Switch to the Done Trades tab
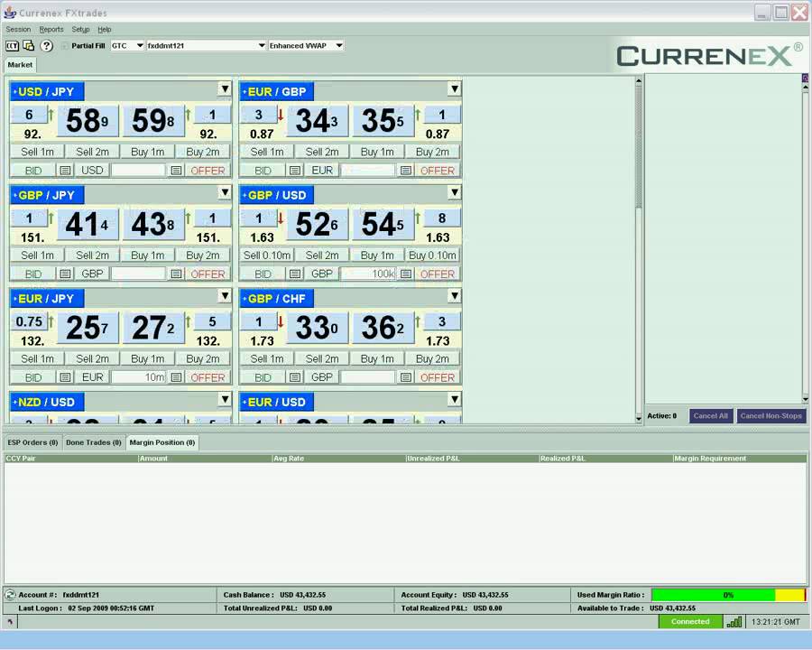This screenshot has height=650, width=812. (94, 442)
